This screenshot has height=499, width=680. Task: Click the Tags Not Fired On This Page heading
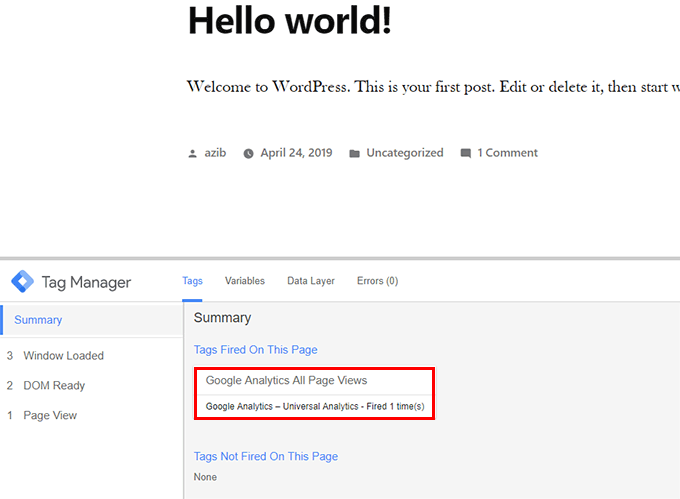click(266, 456)
